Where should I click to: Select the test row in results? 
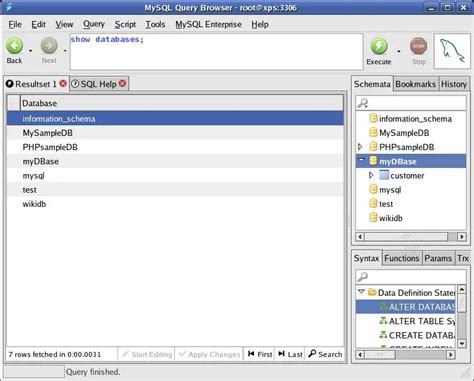(x=175, y=190)
